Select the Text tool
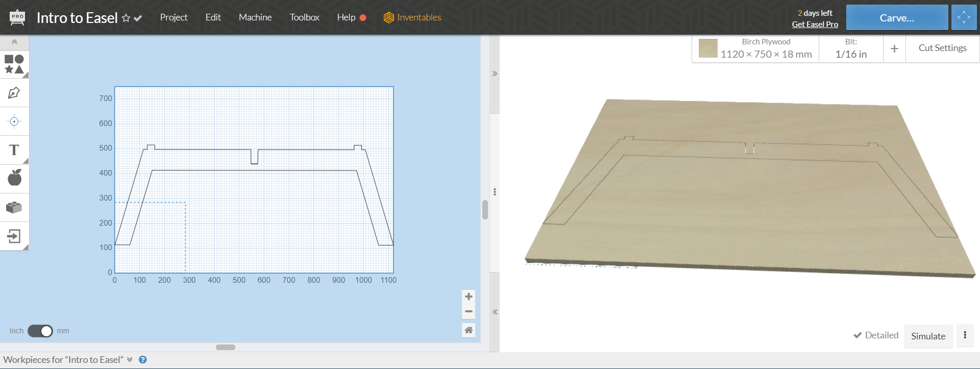 tap(14, 150)
